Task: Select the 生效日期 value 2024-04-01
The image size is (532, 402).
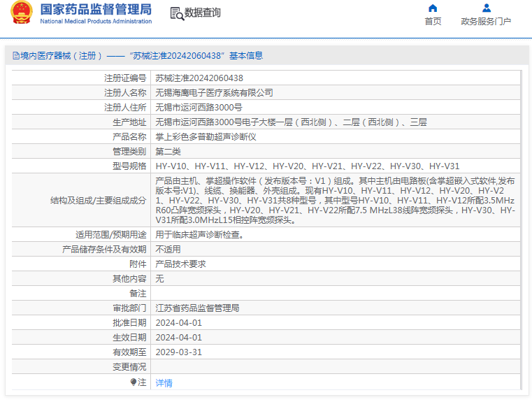Action: [178, 338]
